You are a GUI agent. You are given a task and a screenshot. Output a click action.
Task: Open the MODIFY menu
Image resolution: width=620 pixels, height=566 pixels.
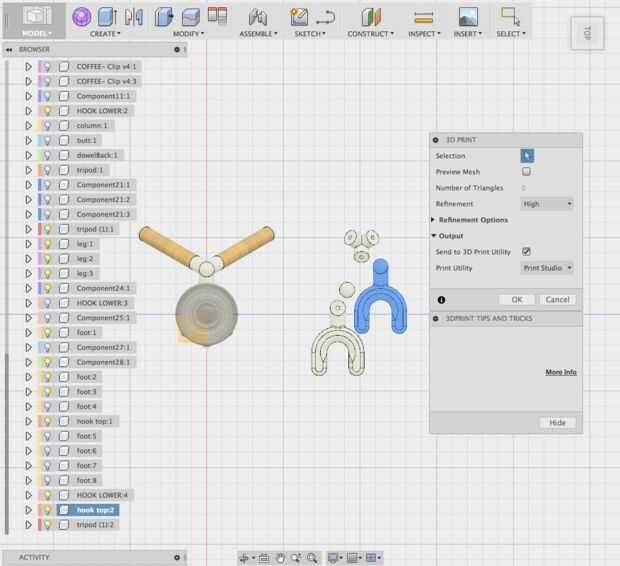pyautogui.click(x=189, y=34)
